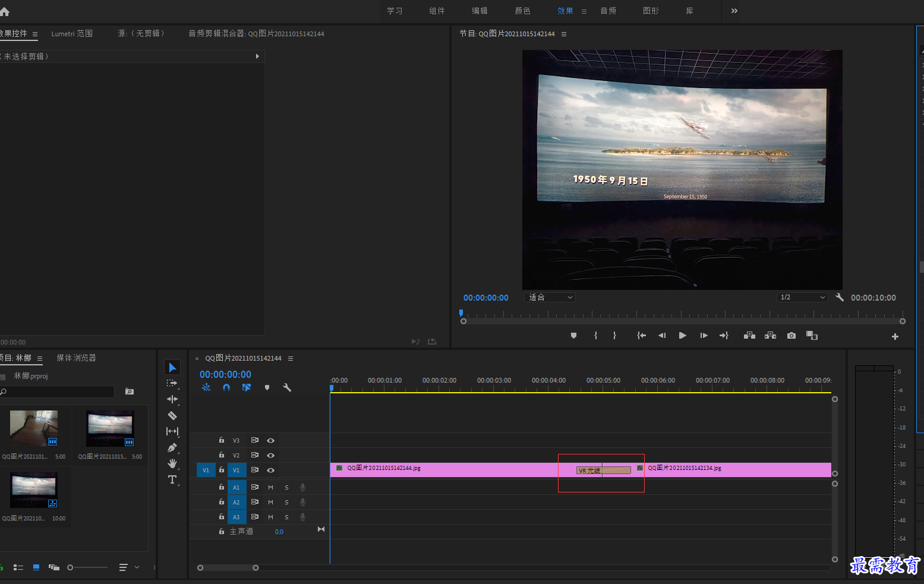Switch to 音频 workspace

tap(608, 11)
